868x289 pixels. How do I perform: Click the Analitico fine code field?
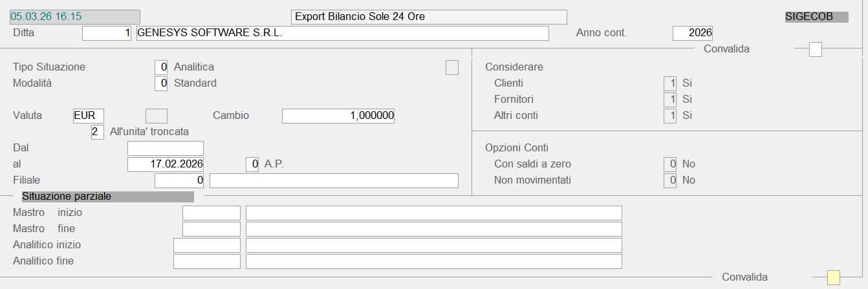click(206, 261)
